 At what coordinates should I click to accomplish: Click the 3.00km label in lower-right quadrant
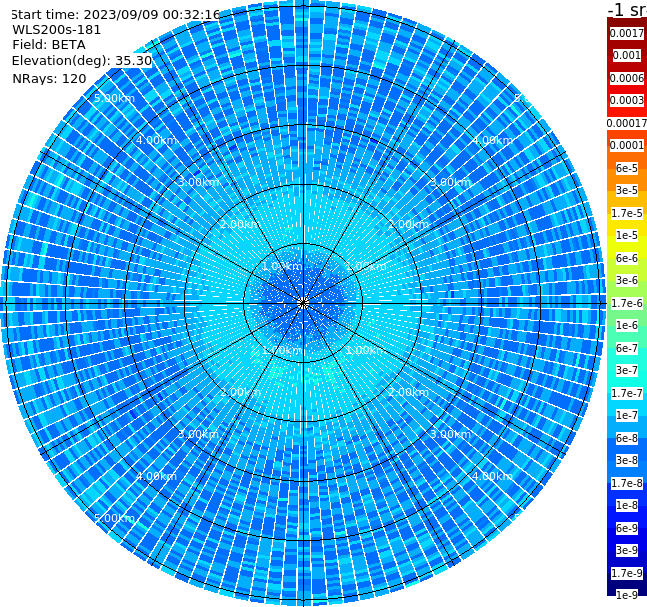click(451, 434)
